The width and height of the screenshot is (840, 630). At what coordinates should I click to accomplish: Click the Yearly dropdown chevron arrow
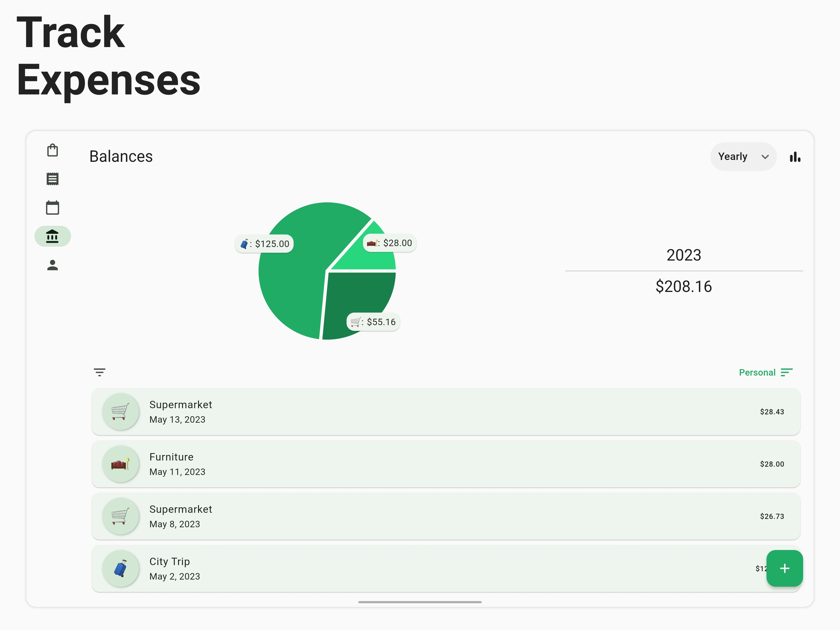pyautogui.click(x=765, y=157)
